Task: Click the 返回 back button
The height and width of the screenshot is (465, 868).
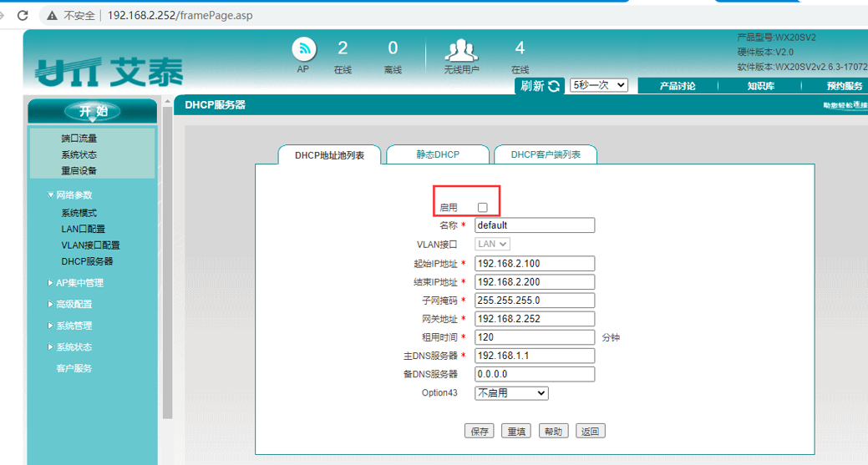Action: pyautogui.click(x=590, y=432)
